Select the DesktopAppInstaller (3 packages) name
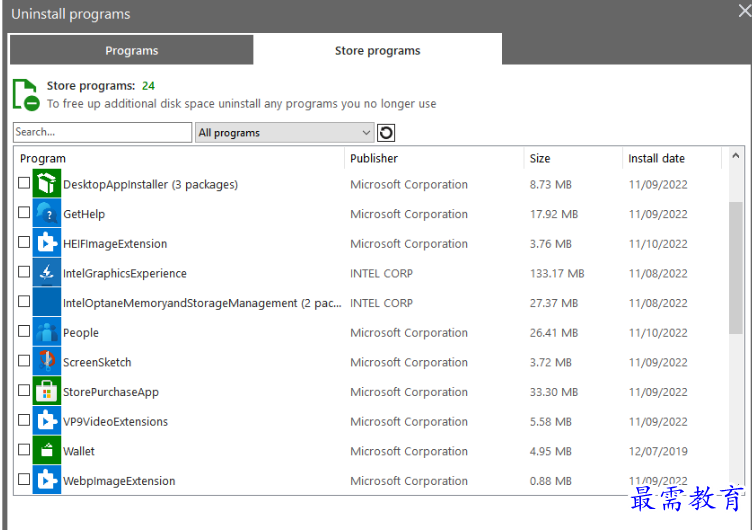 [x=150, y=185]
